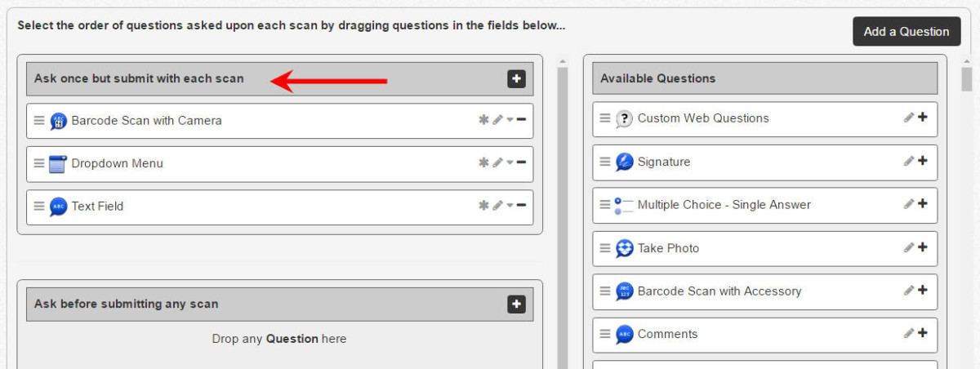The image size is (980, 369).
Task: Click plus in 'Ask once but submit' header
Action: click(x=516, y=78)
